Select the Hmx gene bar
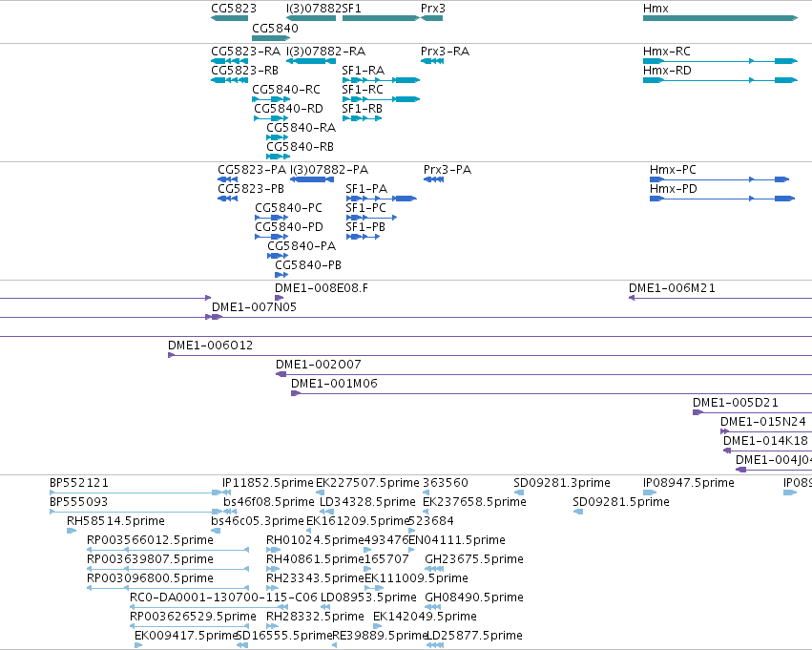 point(720,18)
